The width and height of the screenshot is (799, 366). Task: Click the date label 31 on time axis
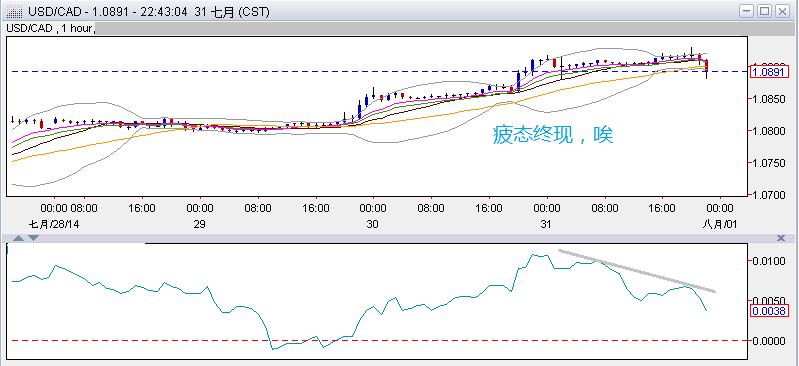(546, 224)
